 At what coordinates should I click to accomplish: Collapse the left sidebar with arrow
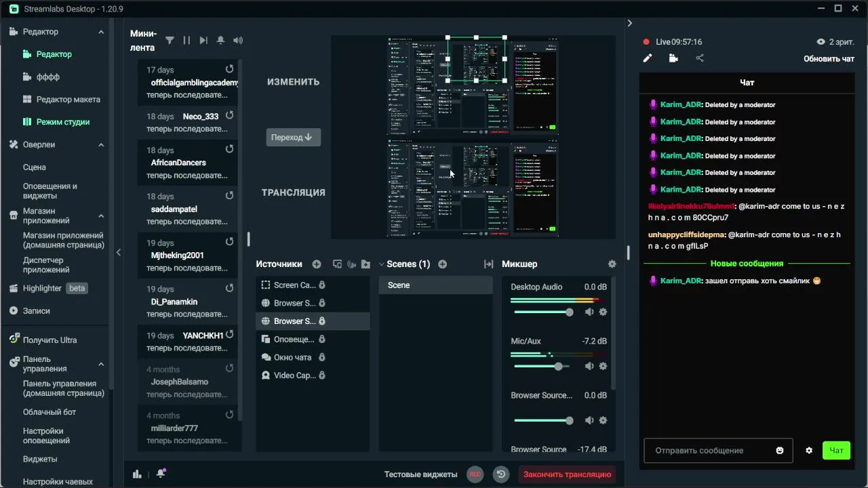pyautogui.click(x=119, y=252)
